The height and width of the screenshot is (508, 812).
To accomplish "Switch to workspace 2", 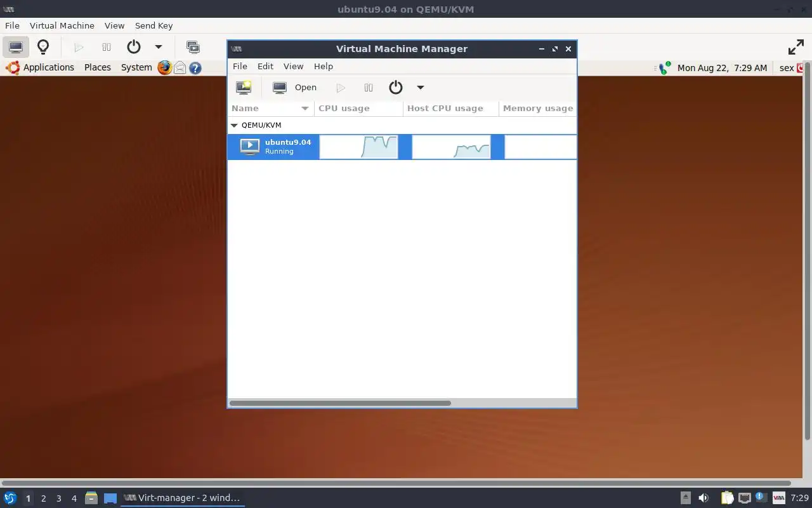I will (43, 498).
